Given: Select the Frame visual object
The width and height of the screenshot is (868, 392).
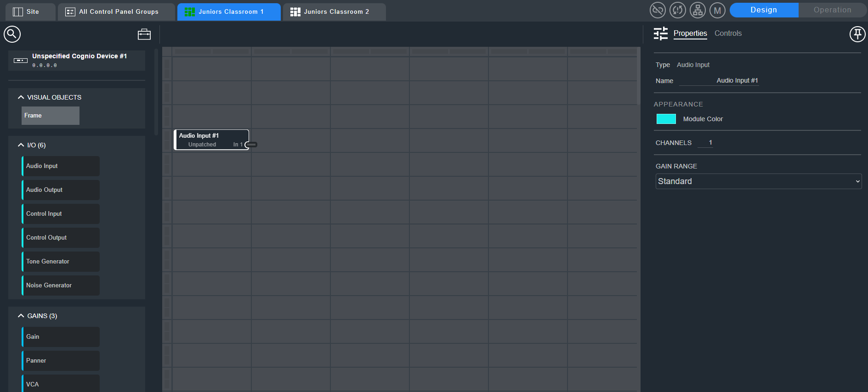Looking at the screenshot, I should pos(51,116).
